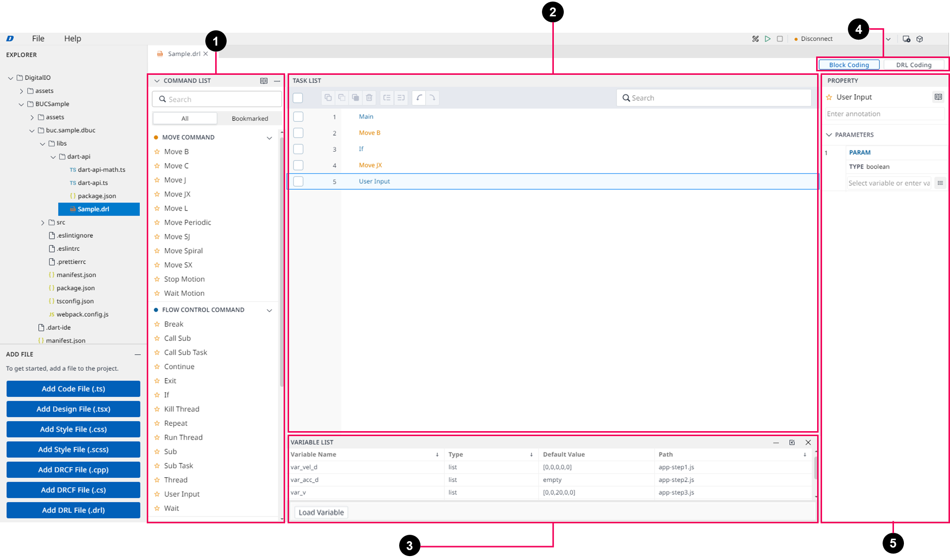The width and height of the screenshot is (950, 560).
Task: Click the Redo arrow in Task List toolbar
Action: coord(432,98)
